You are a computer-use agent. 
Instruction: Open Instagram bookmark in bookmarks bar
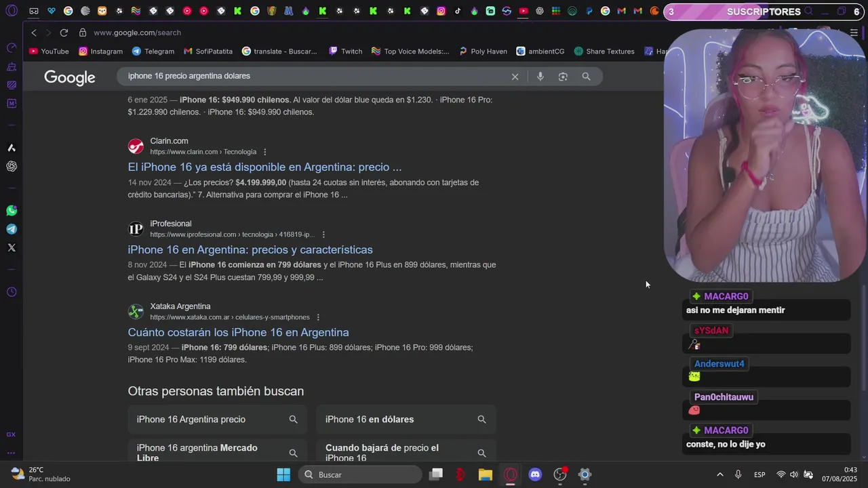[101, 52]
